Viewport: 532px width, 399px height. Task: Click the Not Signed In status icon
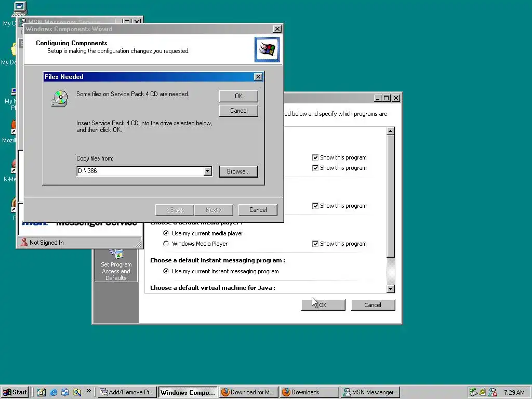24,242
